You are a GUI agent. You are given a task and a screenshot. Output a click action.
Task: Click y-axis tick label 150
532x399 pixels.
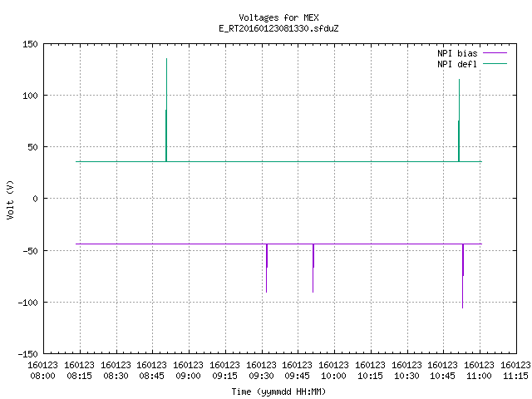pos(30,44)
